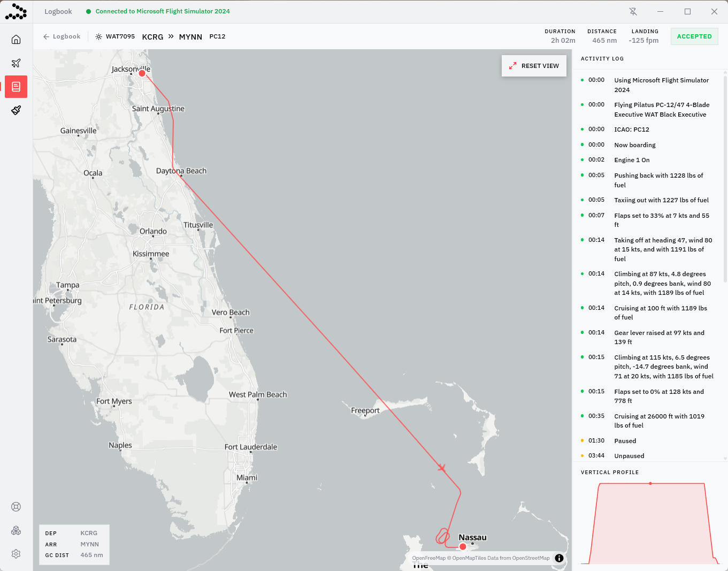Click the duration value 2h 02m

563,41
